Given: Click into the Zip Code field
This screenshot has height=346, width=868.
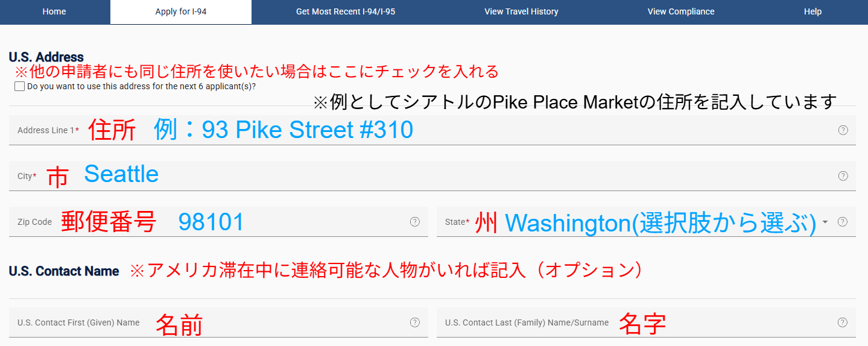Looking at the screenshot, I should (218, 222).
